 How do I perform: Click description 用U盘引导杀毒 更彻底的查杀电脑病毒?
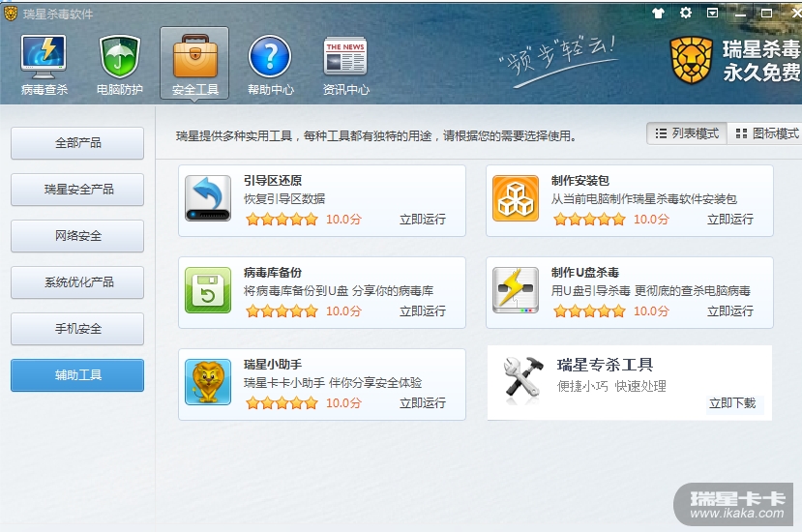coord(651,291)
